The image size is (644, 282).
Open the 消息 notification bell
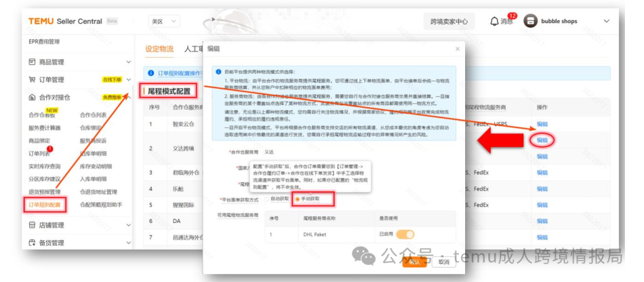495,21
